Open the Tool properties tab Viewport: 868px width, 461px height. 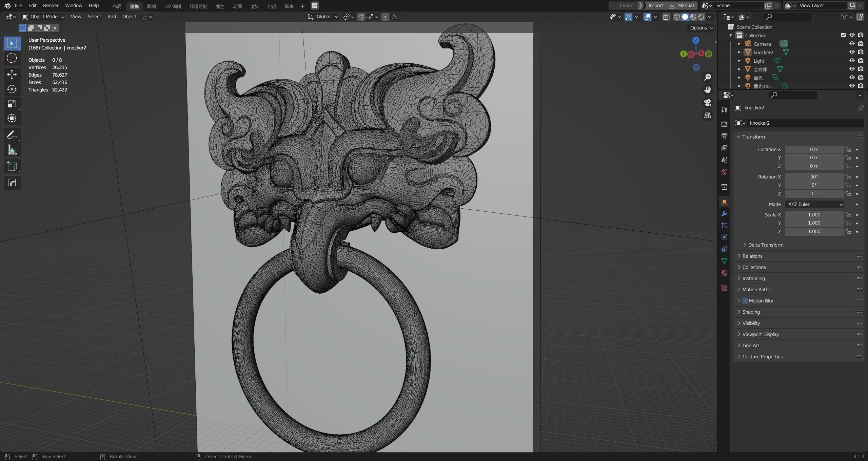pos(724,109)
